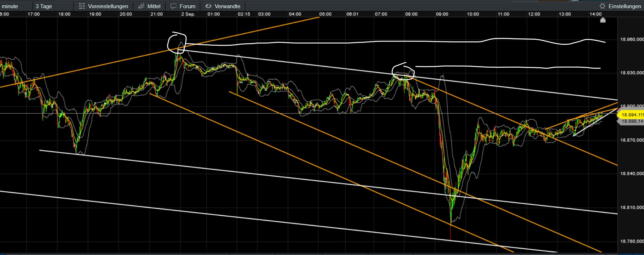Click the 05:00 time axis label
This screenshot has width=644, height=255.
pyautogui.click(x=325, y=14)
